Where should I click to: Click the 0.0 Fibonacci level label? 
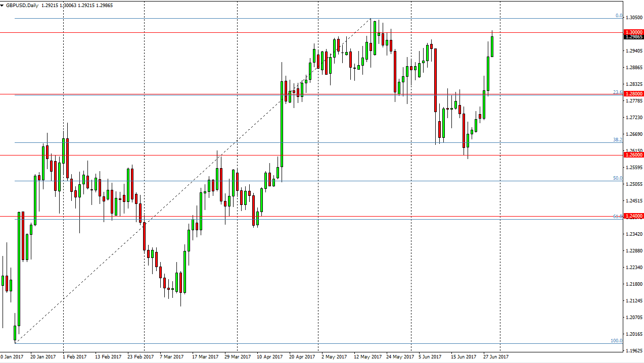(617, 15)
